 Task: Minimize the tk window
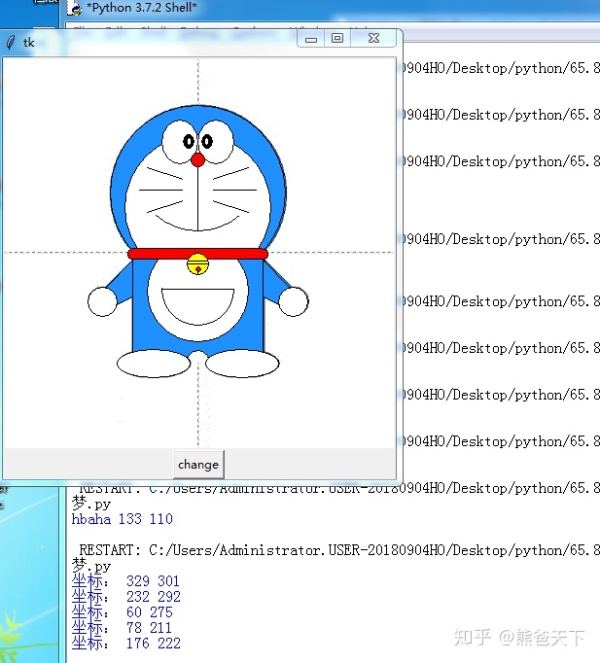[x=311, y=39]
